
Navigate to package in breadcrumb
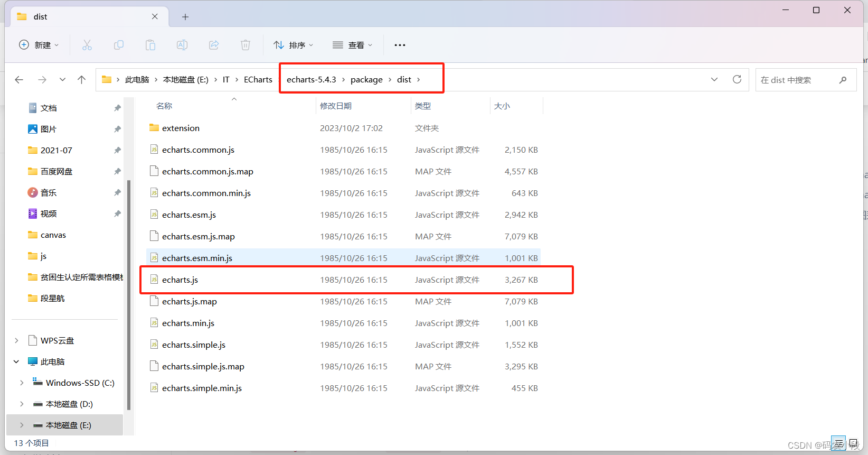366,80
